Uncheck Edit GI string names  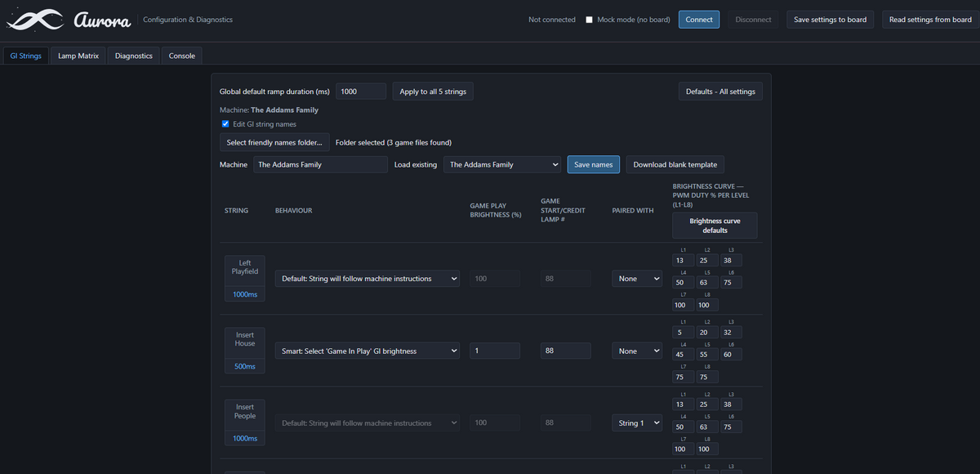(225, 124)
